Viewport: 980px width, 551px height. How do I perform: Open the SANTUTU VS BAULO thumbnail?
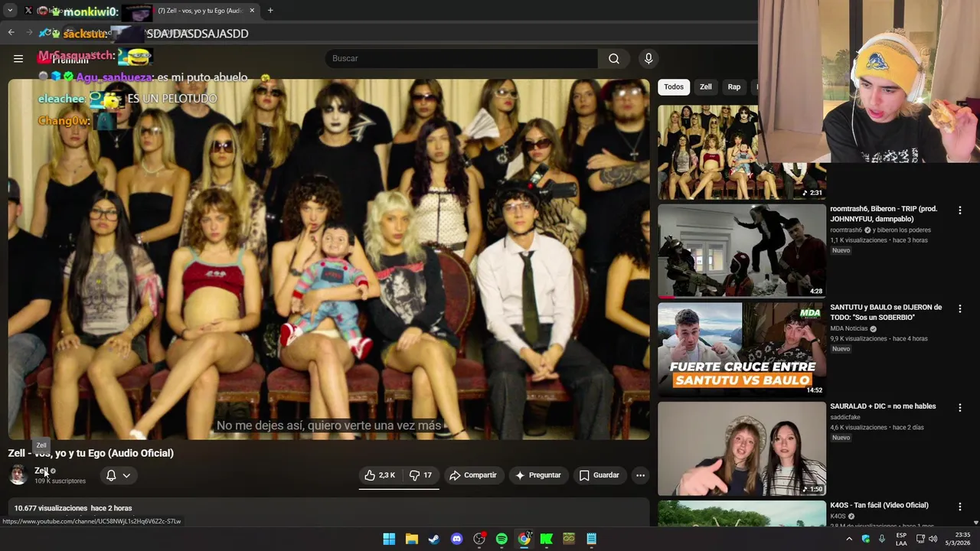[x=742, y=349]
